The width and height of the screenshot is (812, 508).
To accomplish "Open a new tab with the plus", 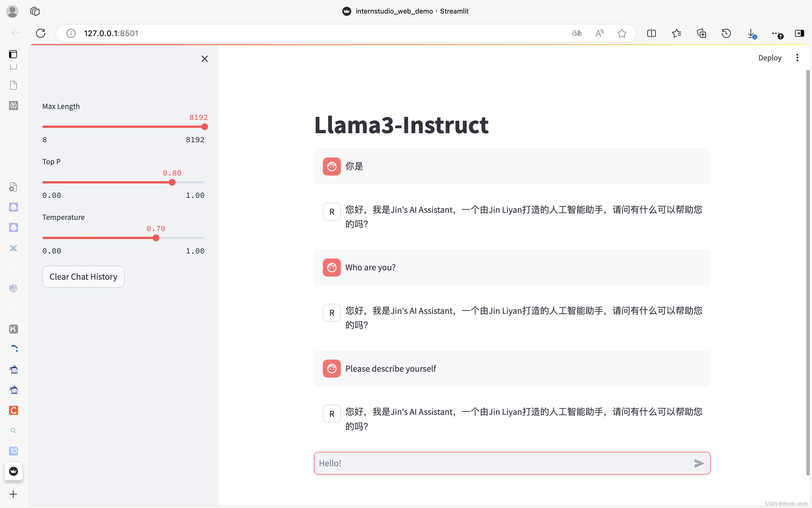I will coord(14,494).
